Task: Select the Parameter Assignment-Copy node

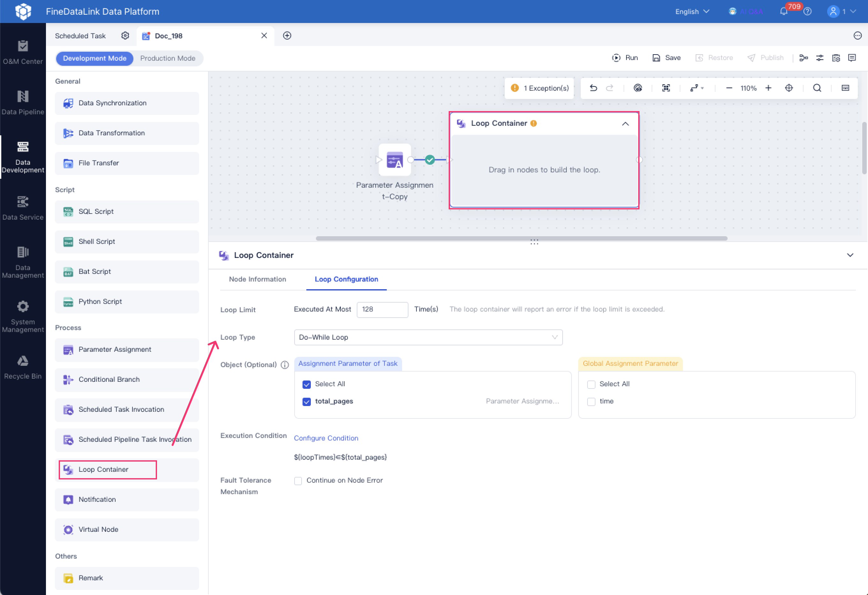Action: point(394,160)
